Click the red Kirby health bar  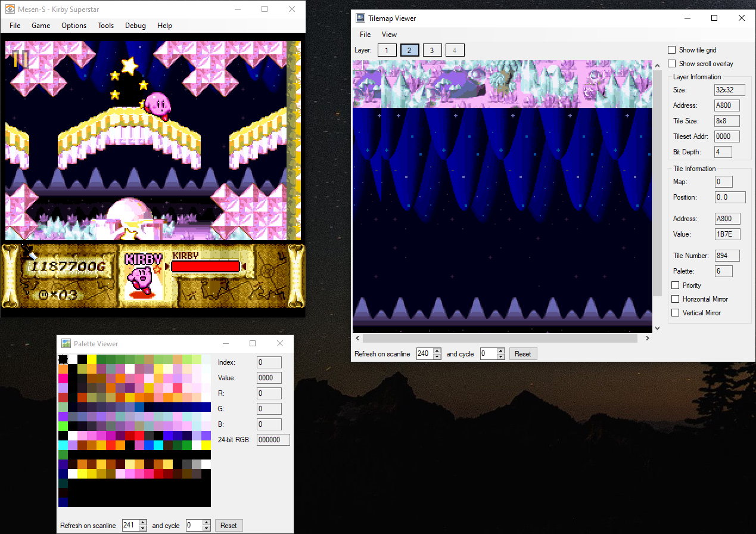206,266
